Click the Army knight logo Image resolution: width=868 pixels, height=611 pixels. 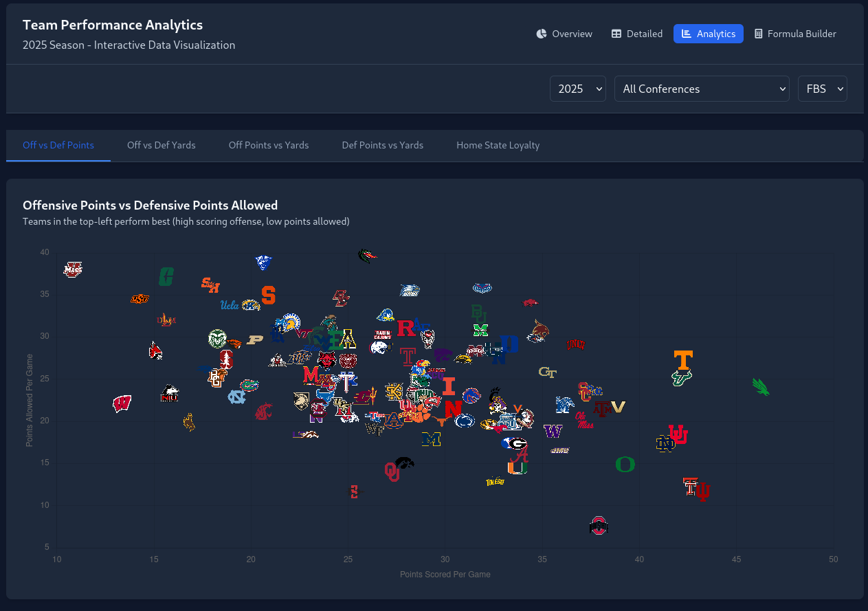[300, 401]
